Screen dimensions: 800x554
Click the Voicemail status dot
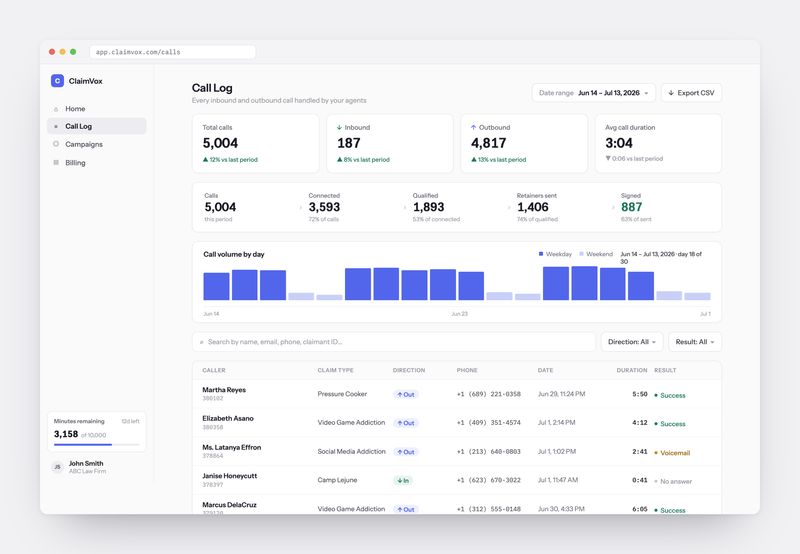click(656, 453)
